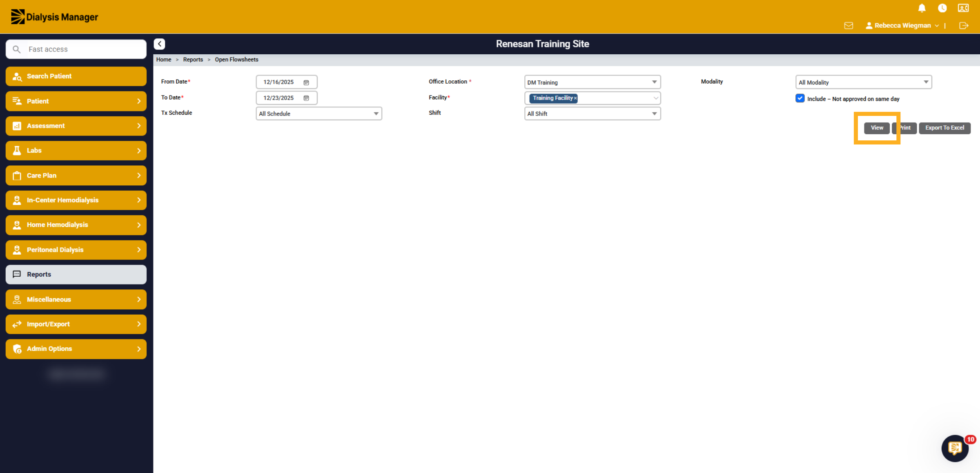This screenshot has width=980, height=473.
Task: Open the mail envelope icon
Action: tap(849, 26)
